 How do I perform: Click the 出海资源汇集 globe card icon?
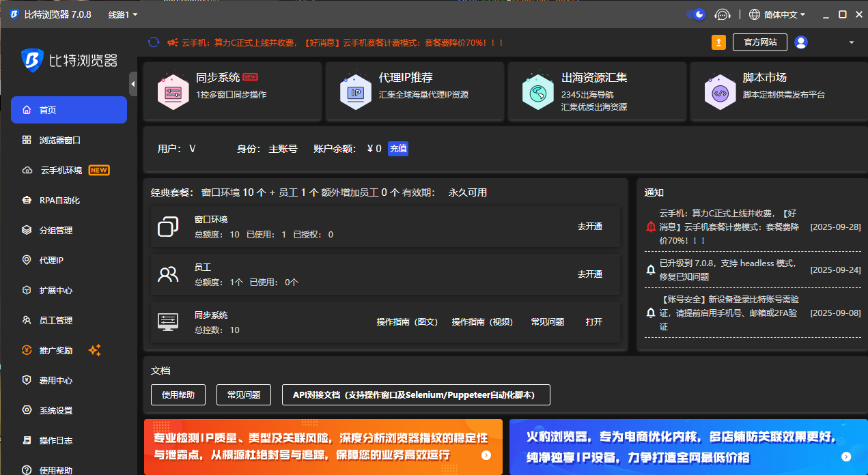click(537, 91)
